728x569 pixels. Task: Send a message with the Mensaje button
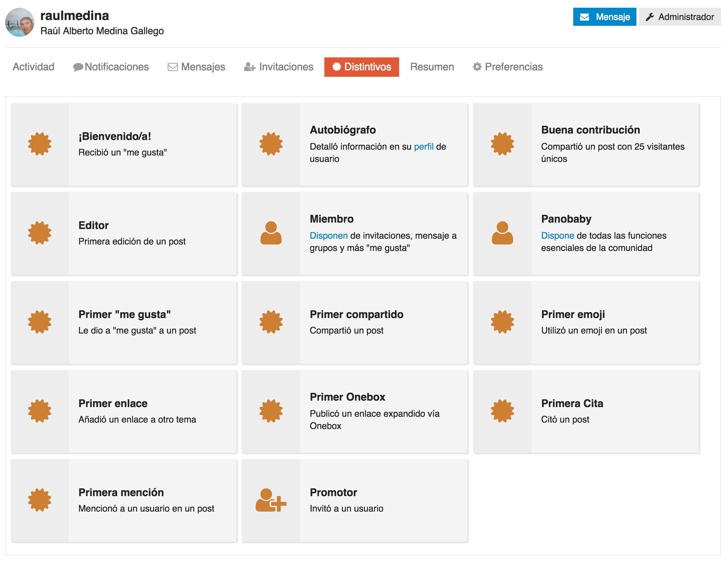click(605, 17)
